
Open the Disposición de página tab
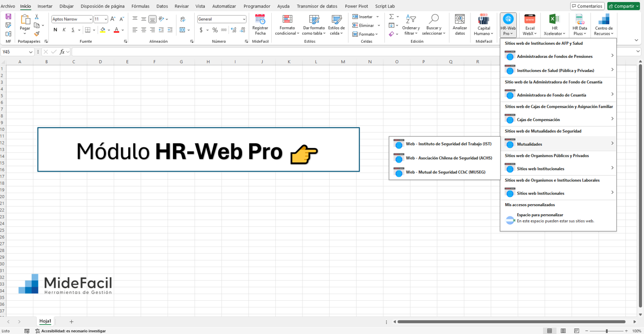tap(103, 6)
